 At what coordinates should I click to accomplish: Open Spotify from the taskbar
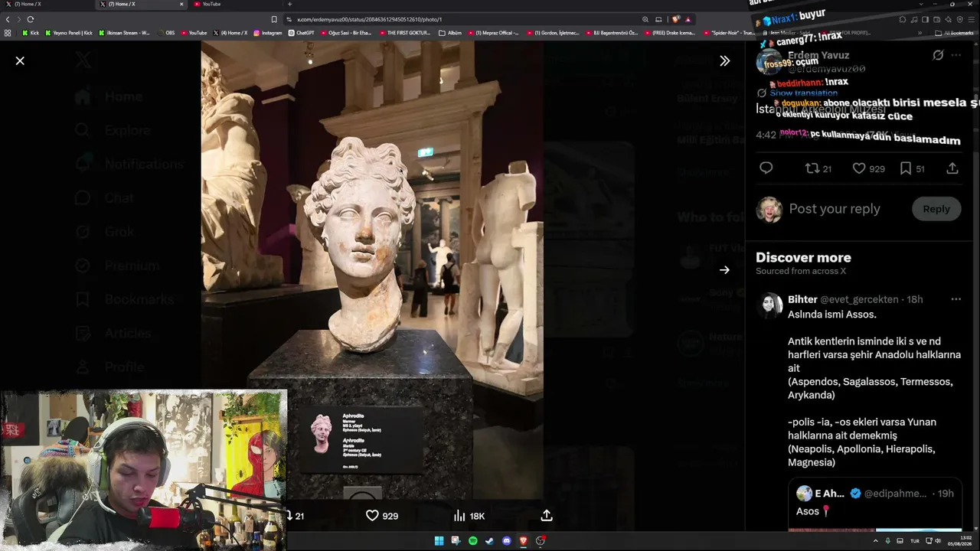(x=473, y=541)
